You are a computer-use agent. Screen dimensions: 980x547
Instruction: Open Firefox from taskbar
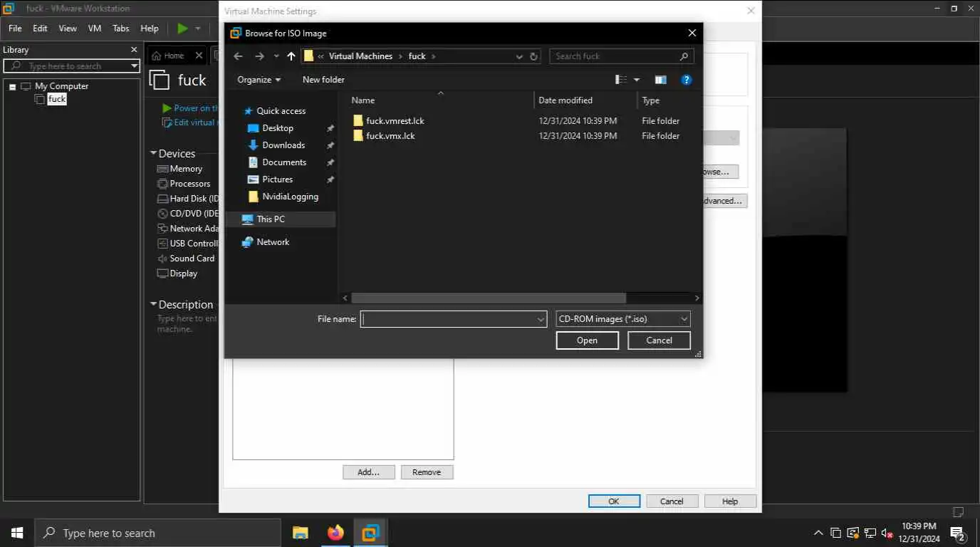pyautogui.click(x=335, y=533)
